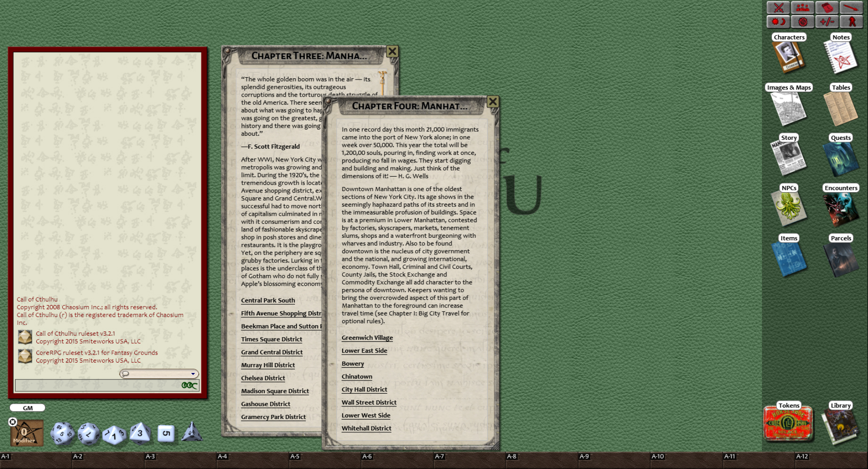Switch to hotkey tab A-5
This screenshot has width=868, height=469.
295,456
